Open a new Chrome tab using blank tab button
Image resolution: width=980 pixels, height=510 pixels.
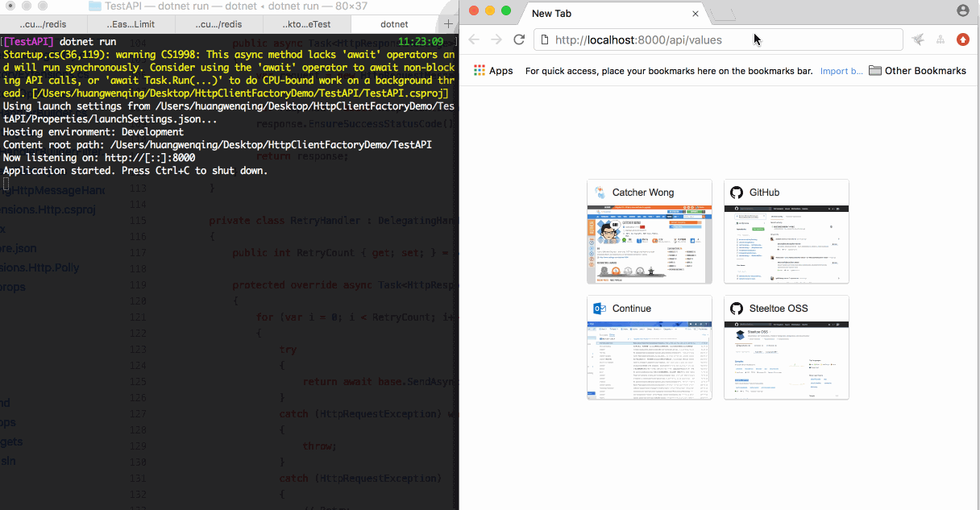click(723, 14)
